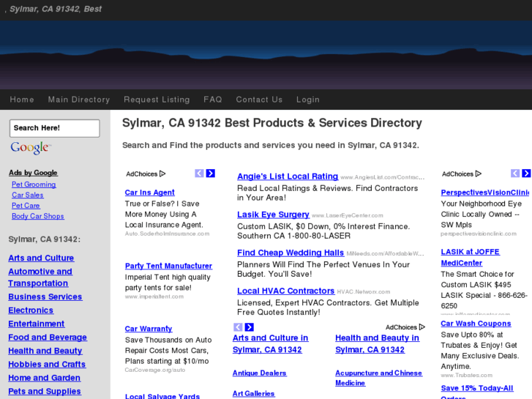Screen dimensions: 532x399
Task: Click the next arrow in the right ad column
Action: click(x=526, y=174)
